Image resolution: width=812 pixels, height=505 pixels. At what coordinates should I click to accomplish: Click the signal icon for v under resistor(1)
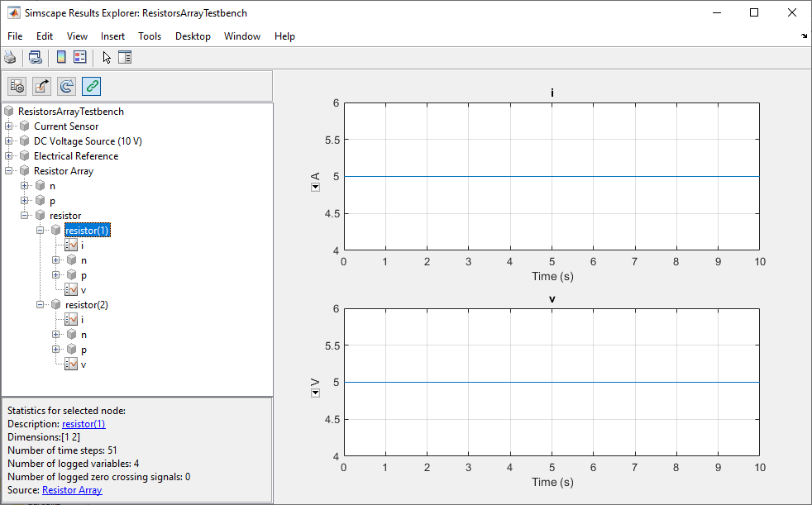tap(71, 290)
